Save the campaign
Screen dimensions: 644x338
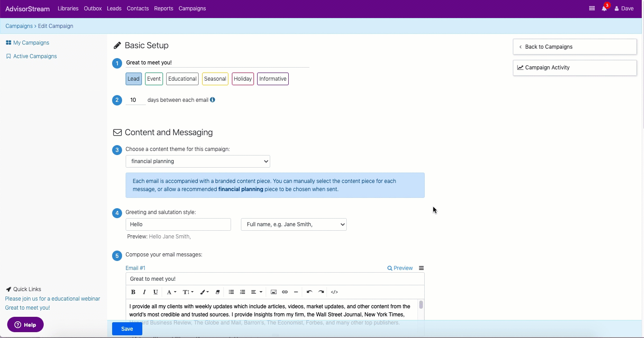[127, 329]
